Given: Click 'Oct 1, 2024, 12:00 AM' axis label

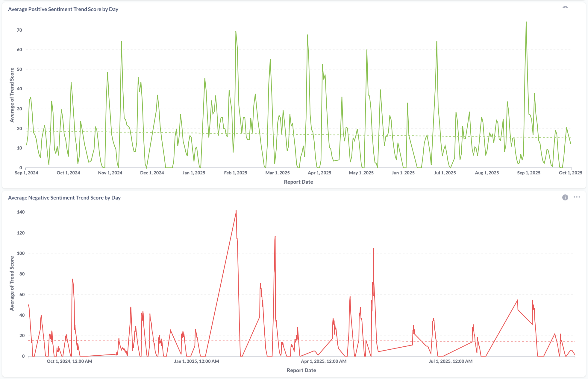Looking at the screenshot, I should 69,361.
